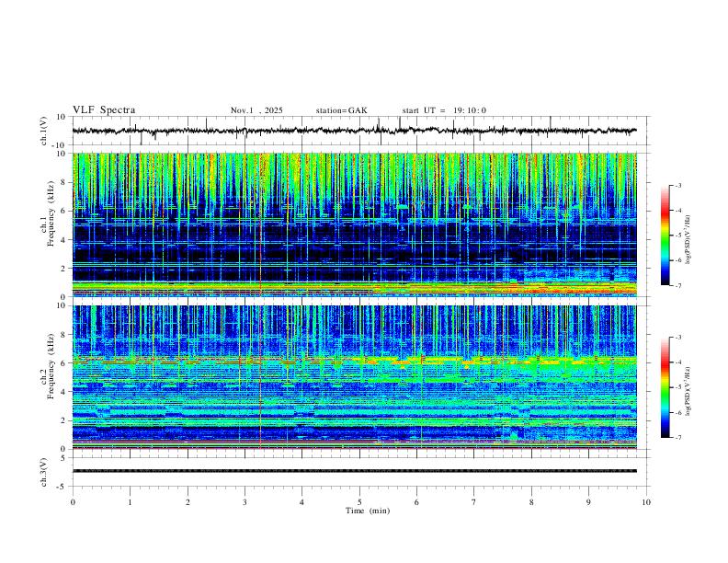Select the date text "Nov.1 , 2025"
This screenshot has height=563, width=728.
(256, 110)
